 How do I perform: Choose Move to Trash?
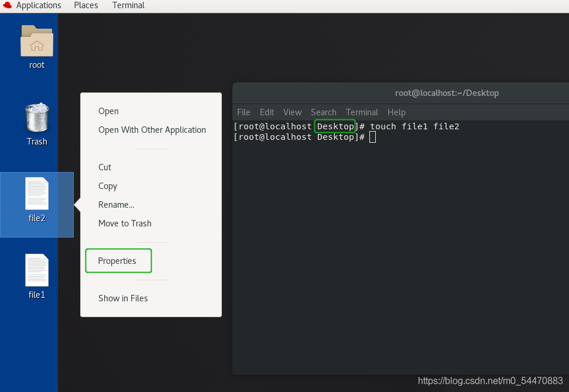(125, 223)
